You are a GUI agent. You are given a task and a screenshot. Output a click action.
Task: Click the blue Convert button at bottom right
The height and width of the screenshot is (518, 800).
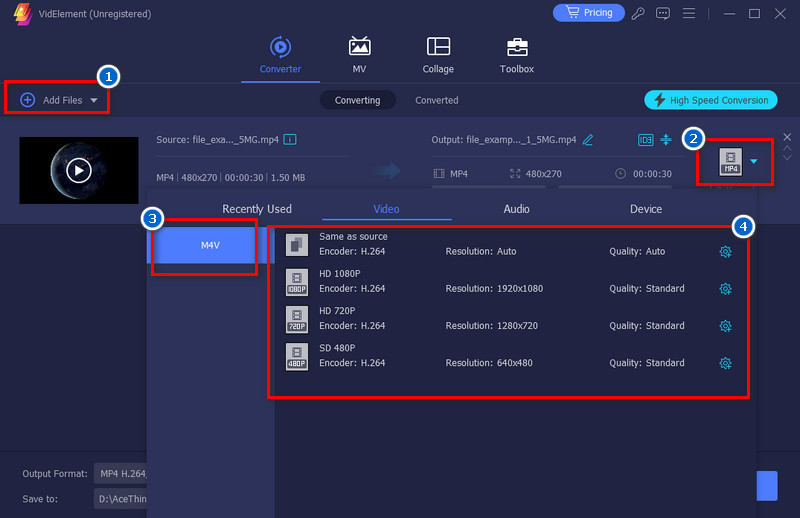(x=767, y=486)
